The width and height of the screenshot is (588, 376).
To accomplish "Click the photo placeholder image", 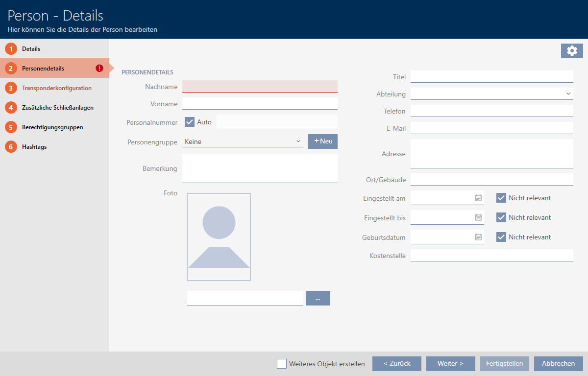I will (219, 237).
